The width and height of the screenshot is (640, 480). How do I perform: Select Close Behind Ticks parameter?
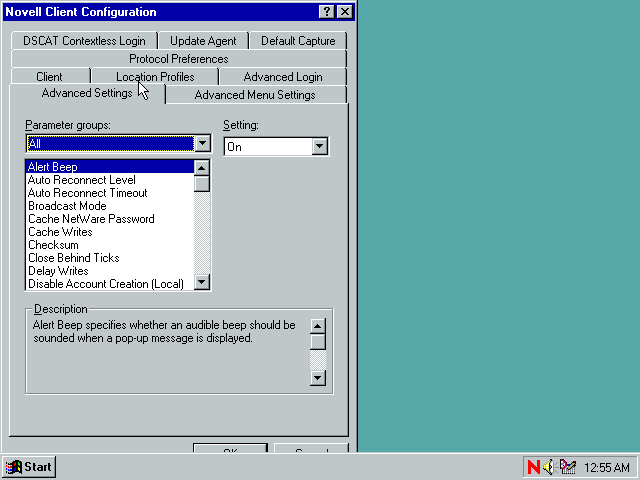coord(110,258)
